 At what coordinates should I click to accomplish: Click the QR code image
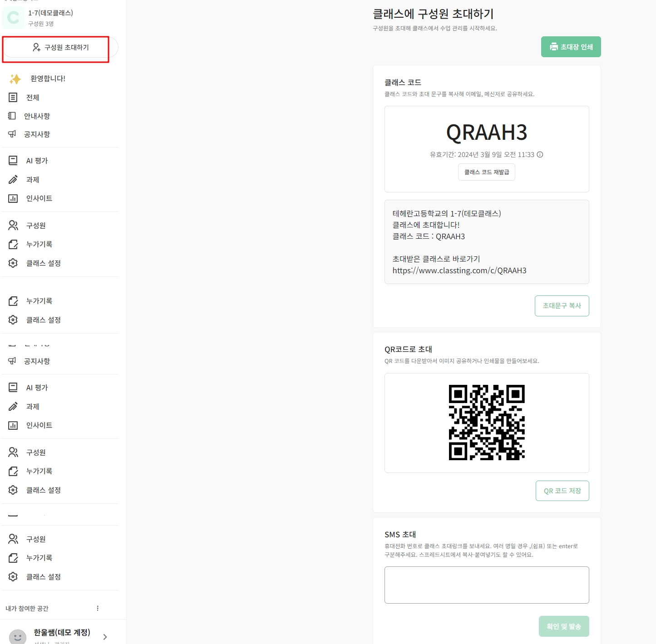coord(487,423)
